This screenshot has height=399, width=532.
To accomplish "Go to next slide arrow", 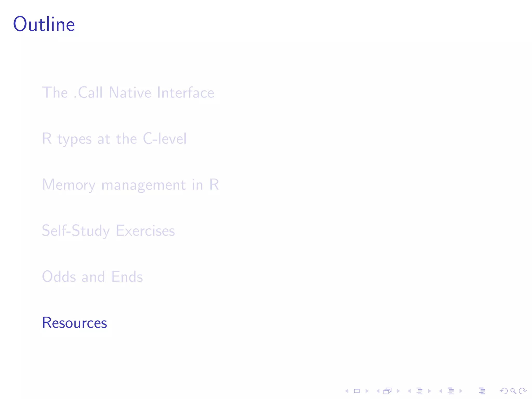I will (367, 391).
